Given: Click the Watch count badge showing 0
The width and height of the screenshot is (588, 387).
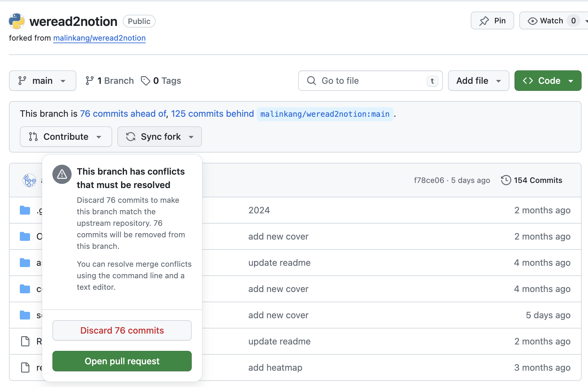Looking at the screenshot, I should click(574, 21).
